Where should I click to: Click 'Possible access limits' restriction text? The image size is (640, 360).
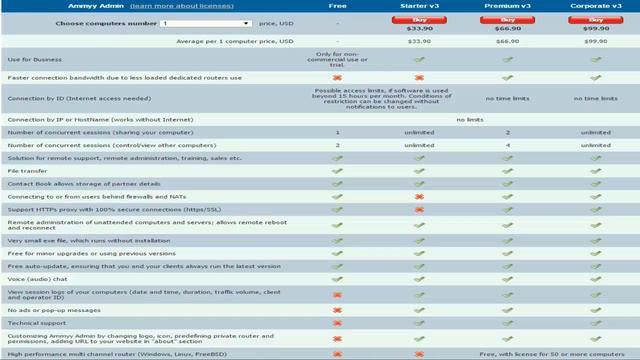pos(382,98)
